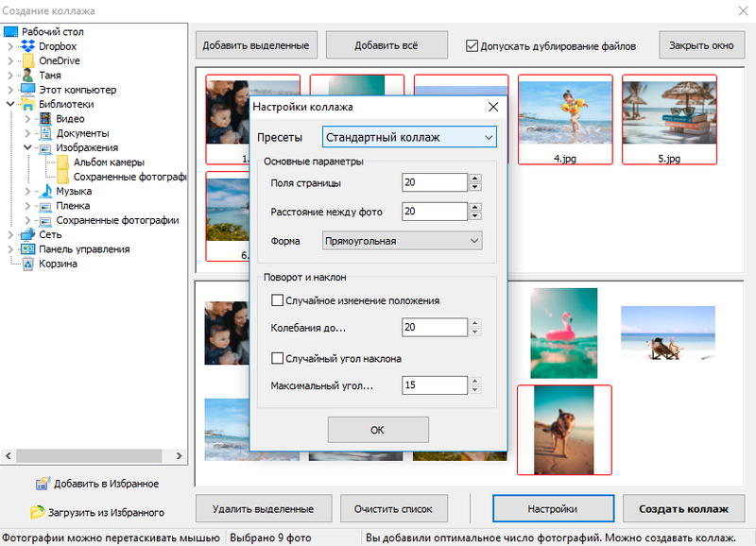Select Сохраненные фотографии under Библиотеки
This screenshot has width=756, height=546.
[x=117, y=220]
